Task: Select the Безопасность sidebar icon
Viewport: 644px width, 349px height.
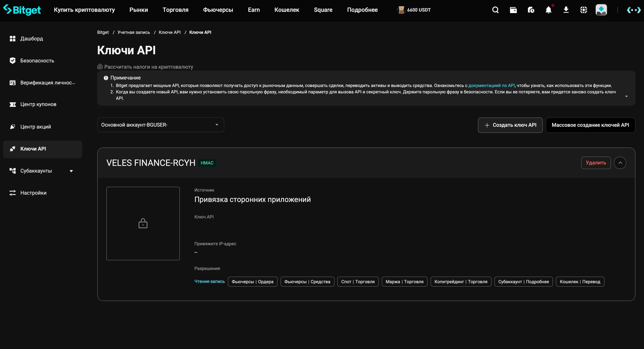Action: pyautogui.click(x=13, y=60)
